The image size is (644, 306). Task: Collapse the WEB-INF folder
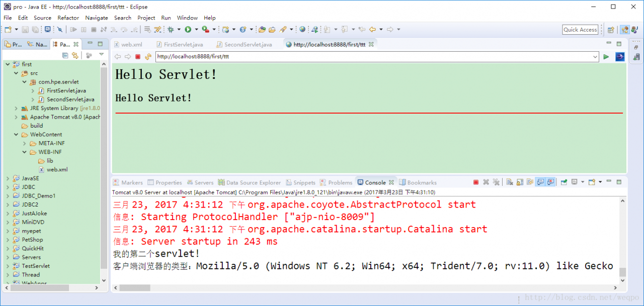[x=25, y=152]
